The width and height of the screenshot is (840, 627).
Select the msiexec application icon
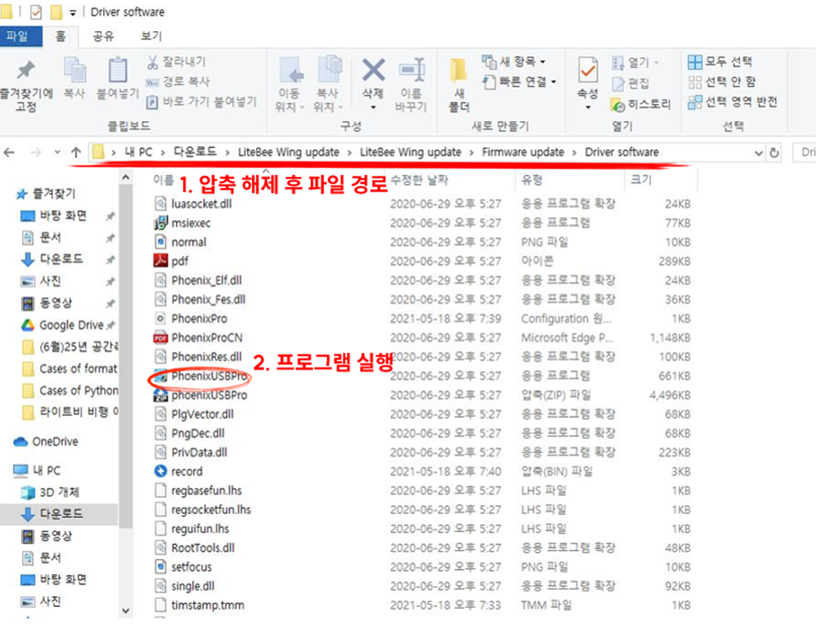[x=160, y=223]
